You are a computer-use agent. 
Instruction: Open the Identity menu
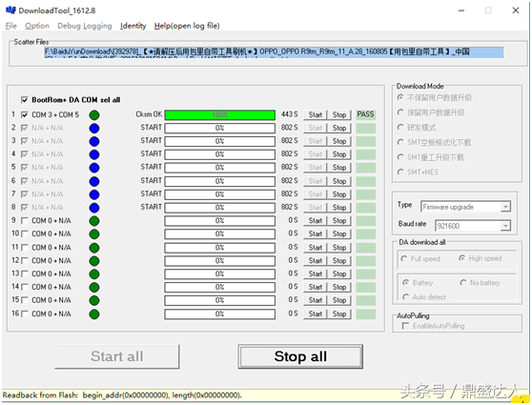pyautogui.click(x=133, y=26)
